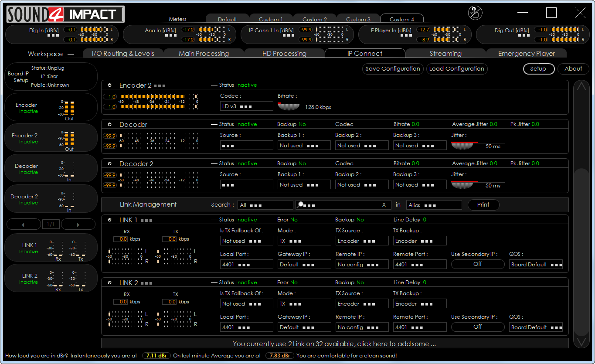Clear the link search with the X icon
Image resolution: width=595 pixels, height=364 pixels.
coord(384,205)
